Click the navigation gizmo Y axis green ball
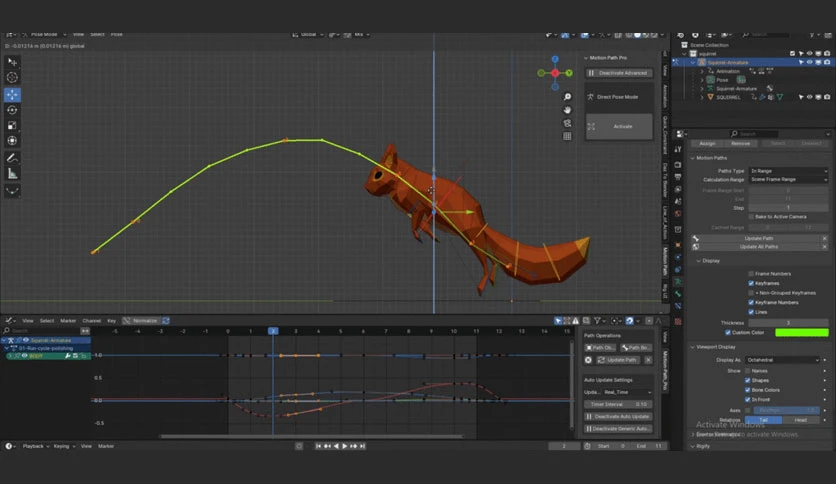The width and height of the screenshot is (836, 484). click(569, 73)
